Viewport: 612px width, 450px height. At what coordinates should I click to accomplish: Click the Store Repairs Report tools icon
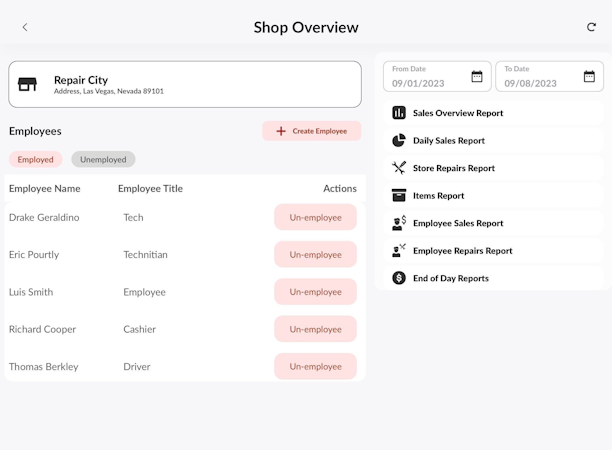399,168
